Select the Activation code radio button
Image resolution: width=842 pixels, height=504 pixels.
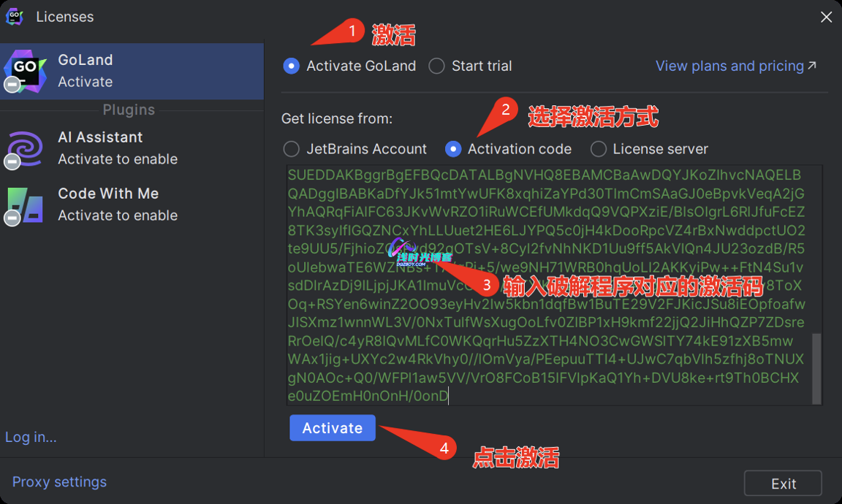pos(453,149)
